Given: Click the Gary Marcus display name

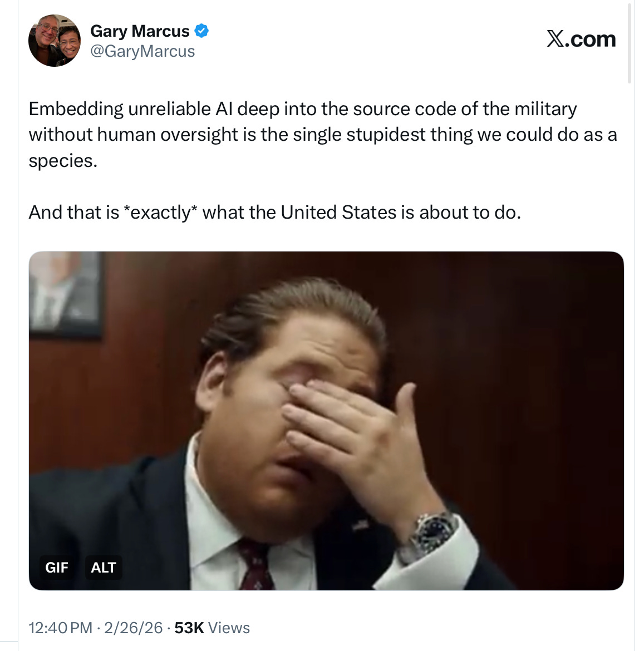Looking at the screenshot, I should [x=139, y=31].
